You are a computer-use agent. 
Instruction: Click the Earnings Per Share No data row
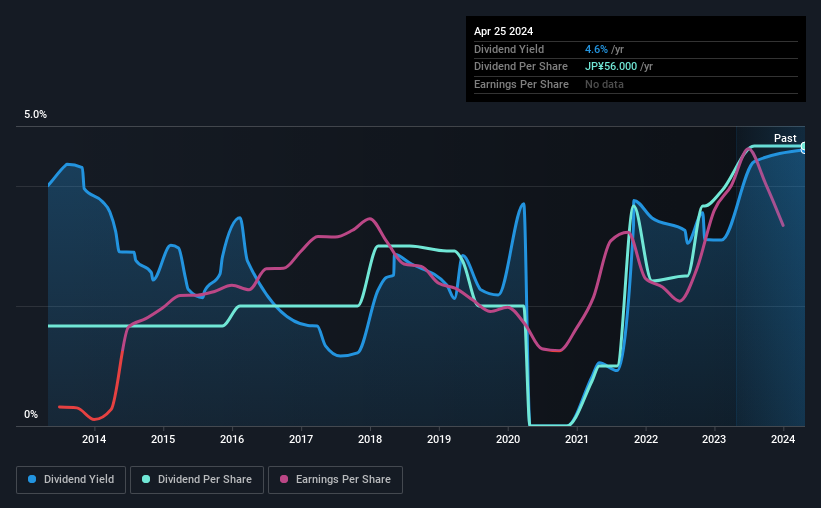tap(636, 84)
